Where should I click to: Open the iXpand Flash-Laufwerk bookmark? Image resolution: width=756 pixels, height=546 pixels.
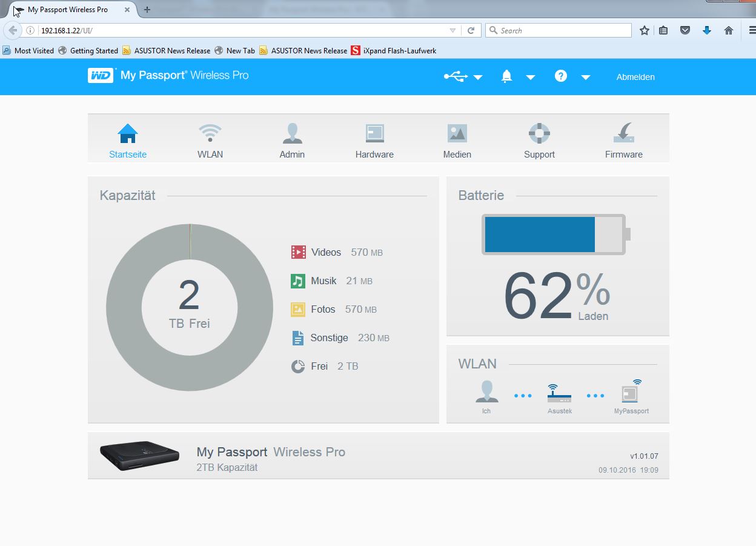pos(394,51)
